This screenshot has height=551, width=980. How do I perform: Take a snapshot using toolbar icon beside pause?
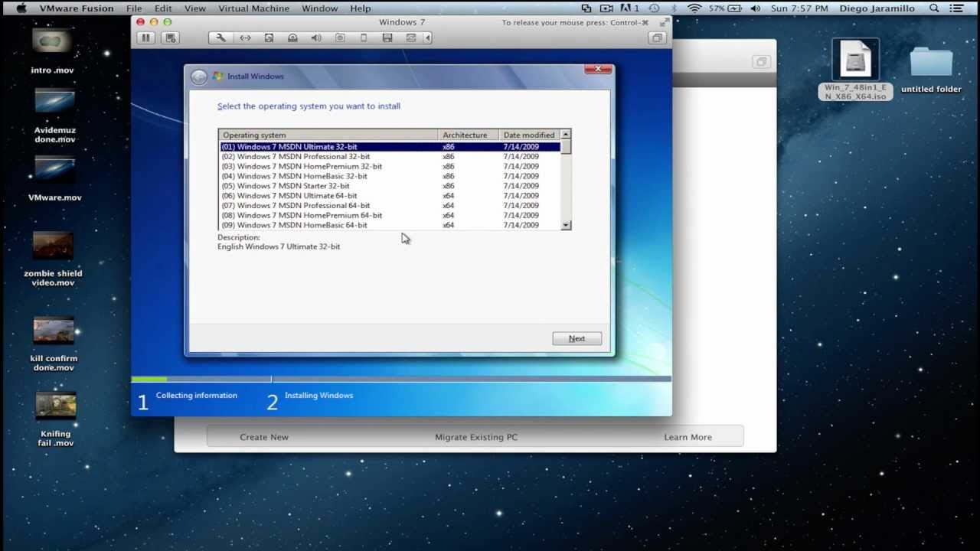pyautogui.click(x=171, y=37)
